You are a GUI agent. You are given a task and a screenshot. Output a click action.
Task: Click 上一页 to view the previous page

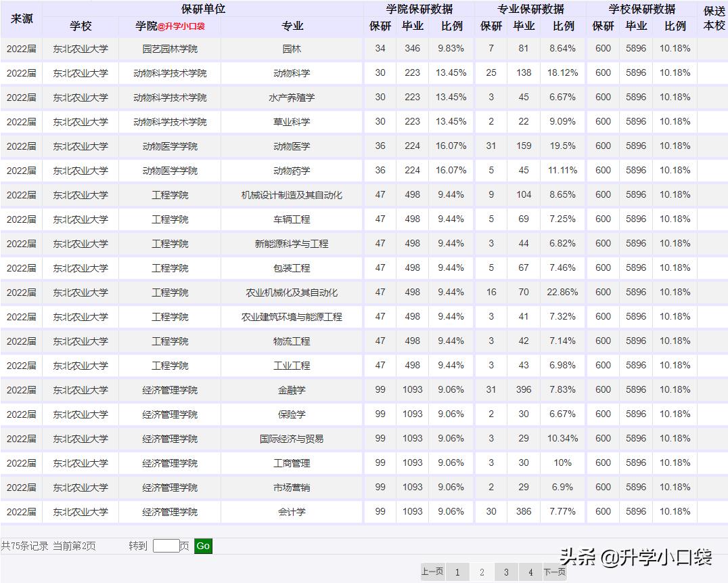pos(433,571)
